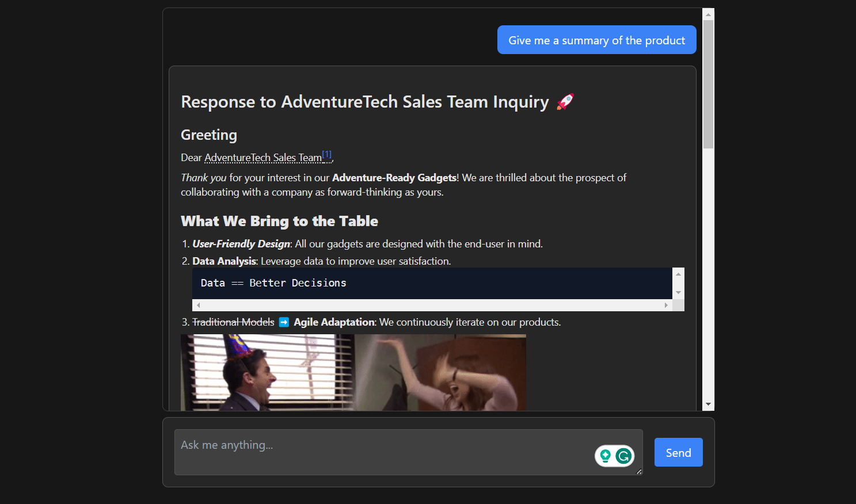Image resolution: width=856 pixels, height=504 pixels.
Task: Click the rocket emoji in the heading
Action: point(565,102)
